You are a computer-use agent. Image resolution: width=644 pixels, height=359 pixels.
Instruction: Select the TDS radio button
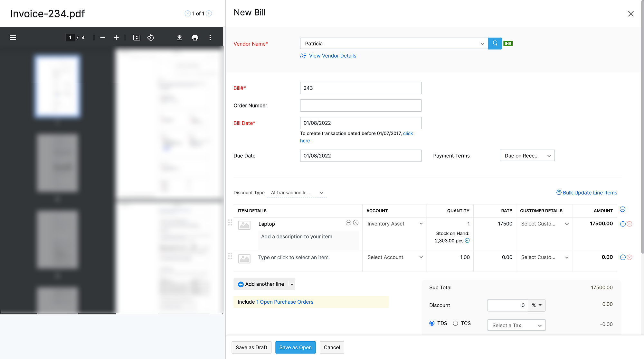click(432, 323)
